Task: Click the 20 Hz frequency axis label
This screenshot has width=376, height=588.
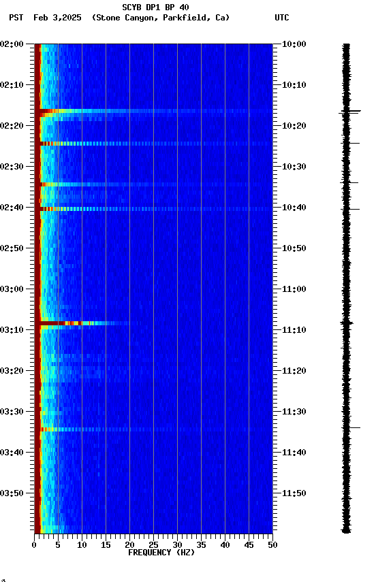Action: [129, 545]
